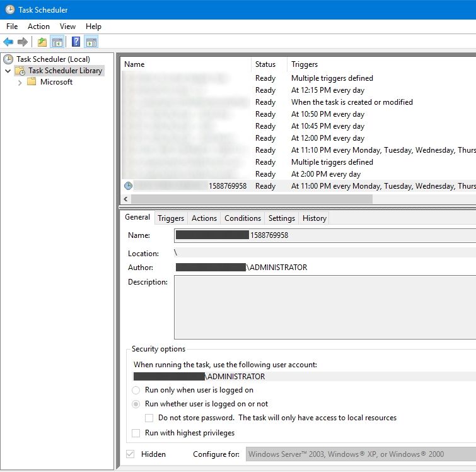Screen dimensions: 476x472
Task: Click the task Name field
Action: point(325,235)
